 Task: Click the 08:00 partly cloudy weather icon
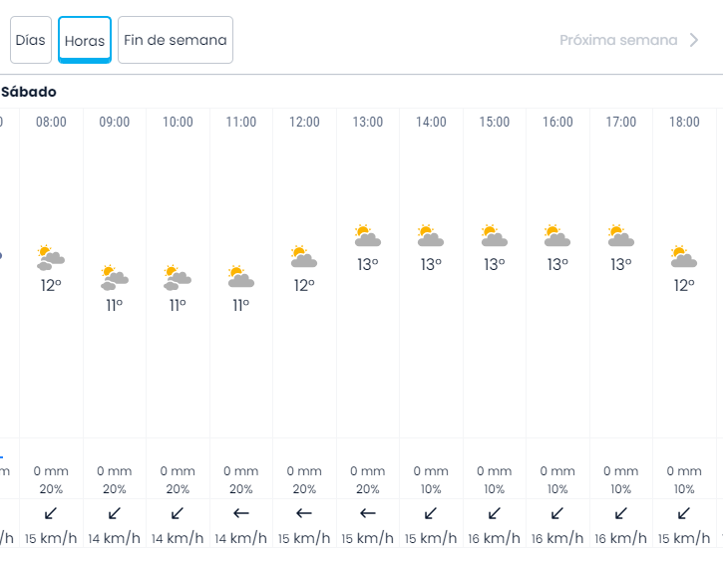click(51, 258)
